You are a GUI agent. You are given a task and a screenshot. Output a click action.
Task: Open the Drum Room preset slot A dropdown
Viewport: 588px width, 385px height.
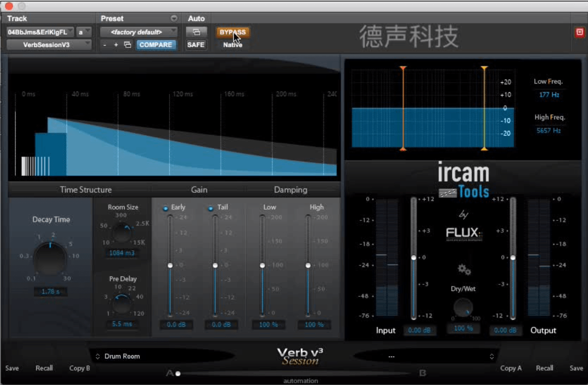pos(162,356)
